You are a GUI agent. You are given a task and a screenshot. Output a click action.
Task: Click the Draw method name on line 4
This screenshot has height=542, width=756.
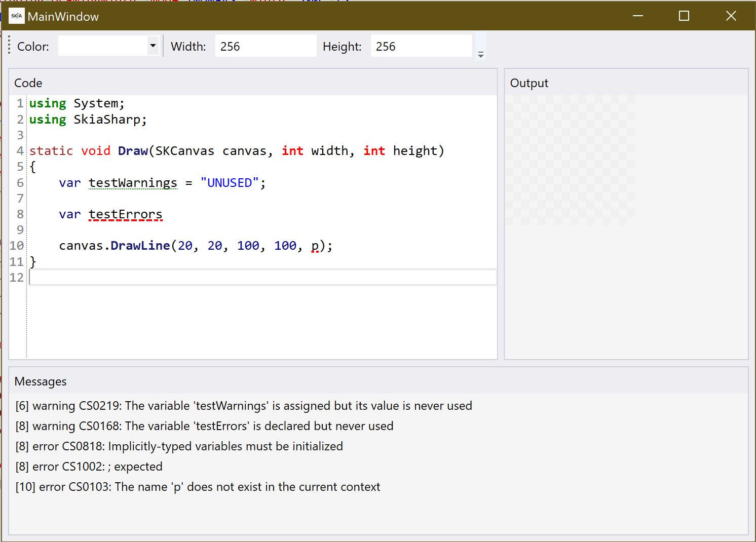point(133,151)
